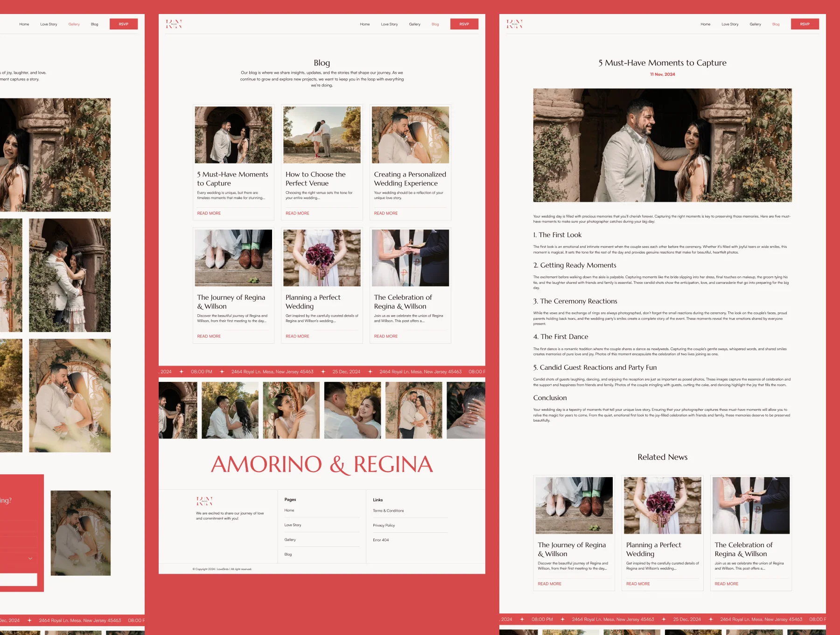The height and width of the screenshot is (635, 840).
Task: Open shoes thumbnail in Related News
Action: click(x=574, y=505)
